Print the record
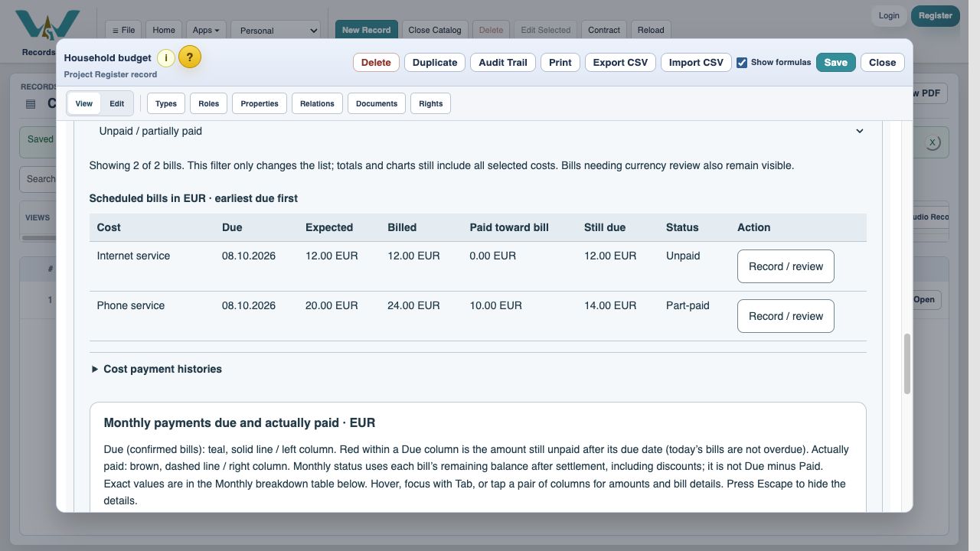The height and width of the screenshot is (551, 980). (560, 63)
